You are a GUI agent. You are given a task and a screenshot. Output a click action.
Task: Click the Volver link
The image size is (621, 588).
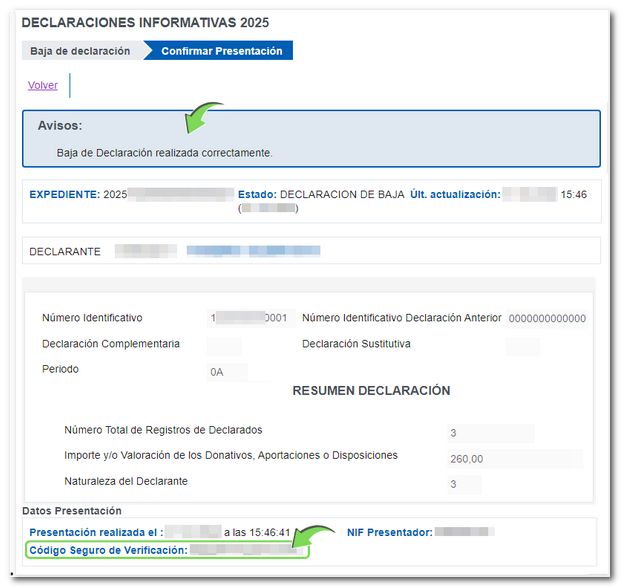pyautogui.click(x=43, y=86)
